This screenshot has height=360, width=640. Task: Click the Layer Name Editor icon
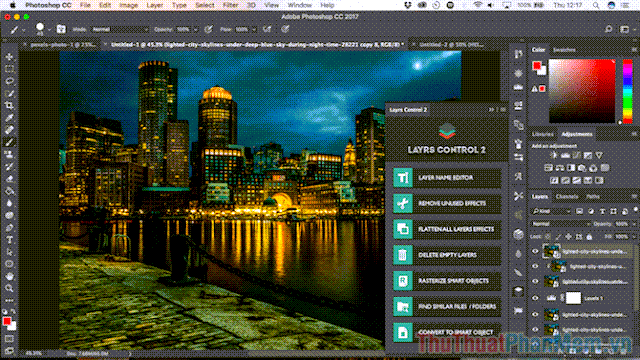pos(403,178)
